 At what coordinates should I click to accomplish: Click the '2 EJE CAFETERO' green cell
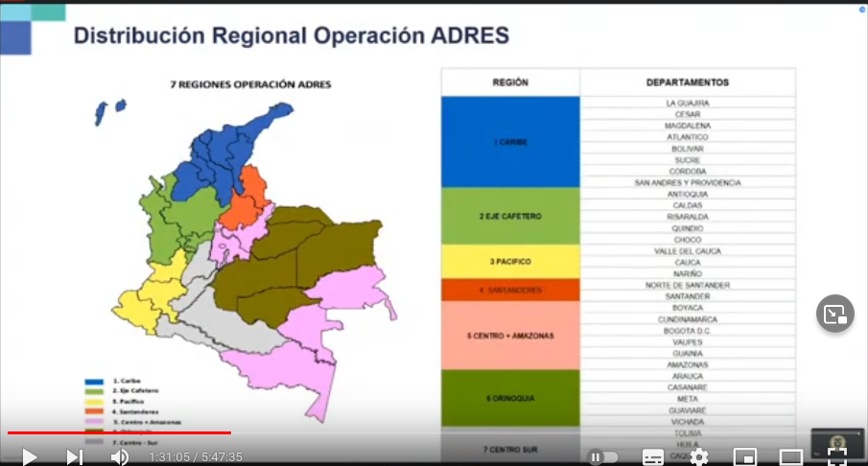pyautogui.click(x=510, y=217)
